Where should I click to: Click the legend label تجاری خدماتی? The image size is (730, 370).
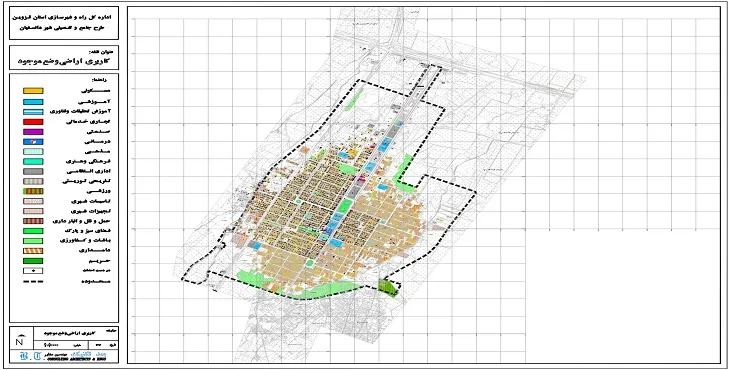point(88,121)
